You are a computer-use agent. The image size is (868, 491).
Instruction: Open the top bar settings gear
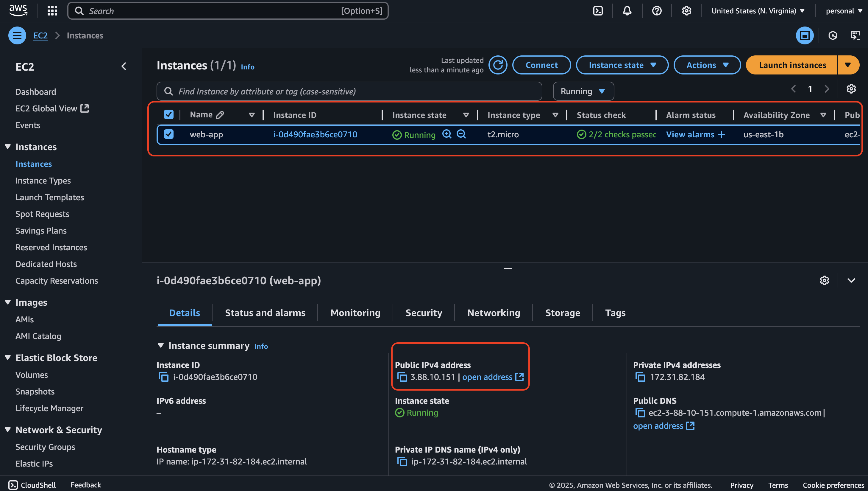[x=686, y=11]
